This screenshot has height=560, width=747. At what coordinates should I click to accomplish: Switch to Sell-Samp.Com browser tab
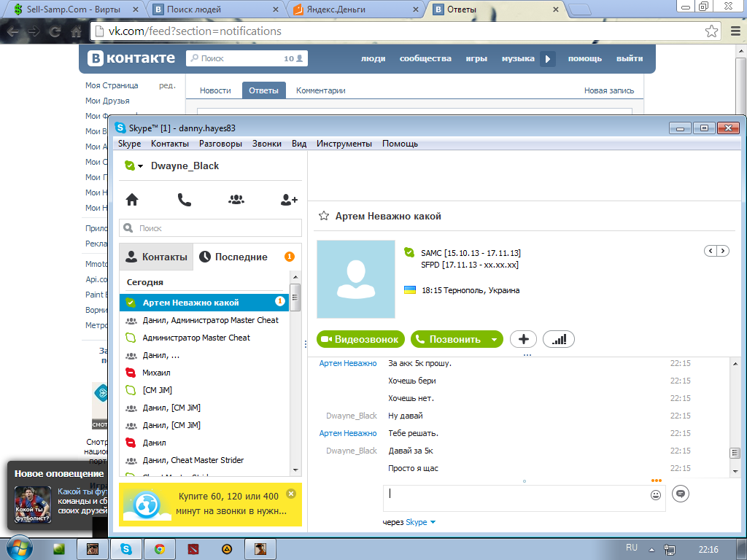pyautogui.click(x=76, y=9)
